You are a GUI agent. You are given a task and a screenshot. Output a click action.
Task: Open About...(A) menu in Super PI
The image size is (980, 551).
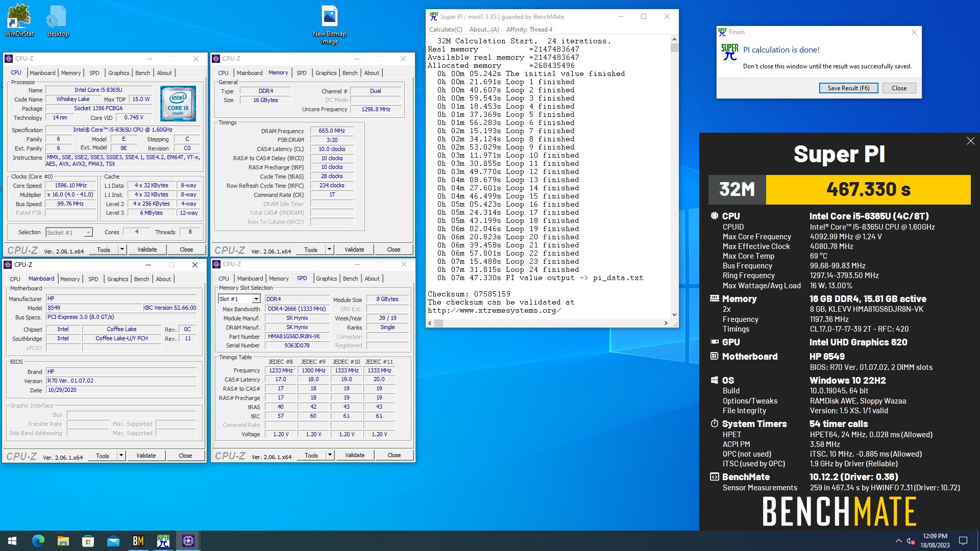[x=484, y=30]
